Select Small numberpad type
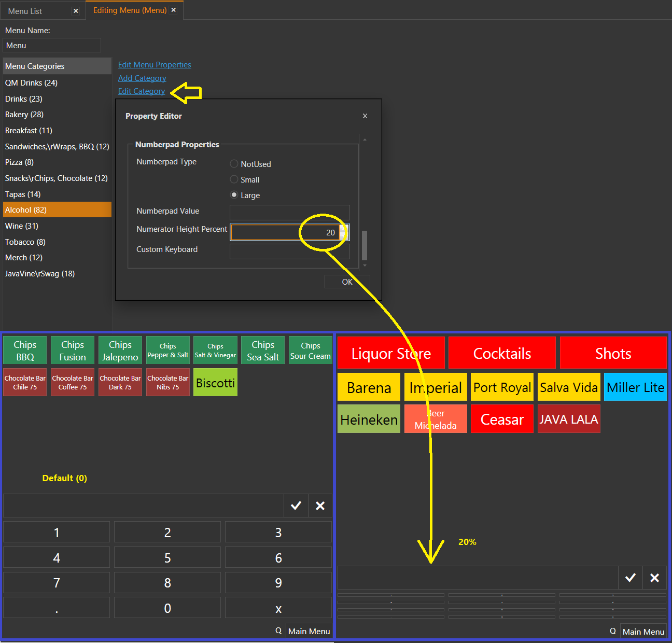Screen dimensions: 672x644 [x=234, y=179]
